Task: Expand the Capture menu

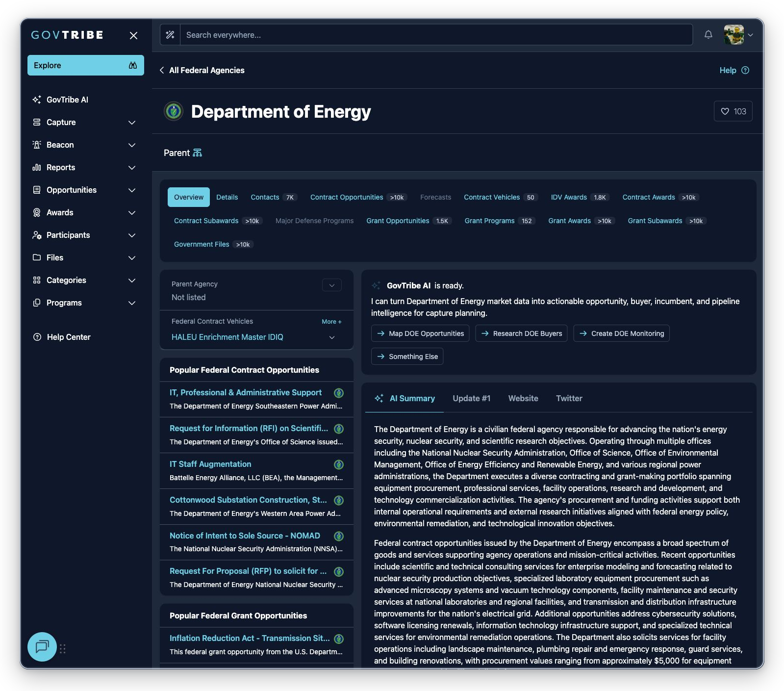Action: [x=132, y=122]
